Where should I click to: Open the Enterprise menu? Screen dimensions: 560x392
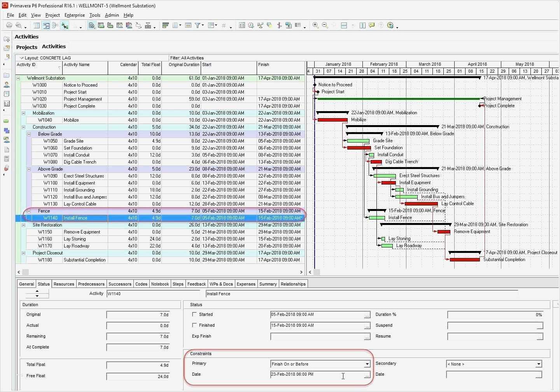74,15
